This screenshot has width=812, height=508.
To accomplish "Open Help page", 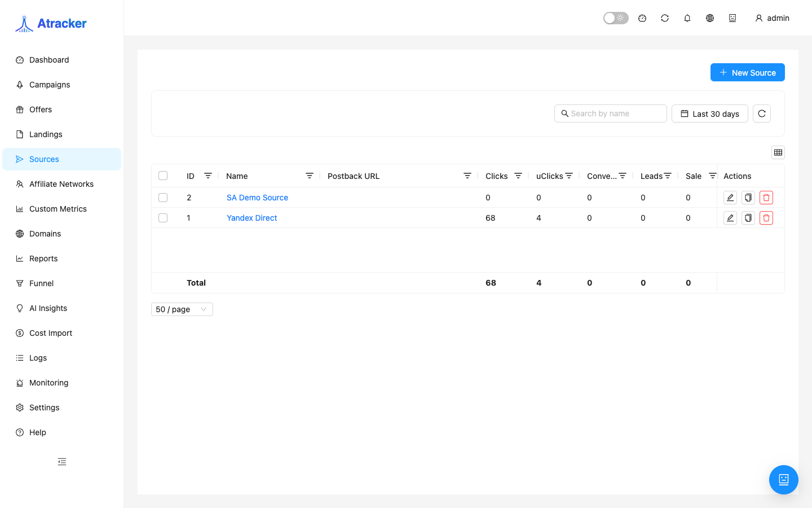I will 61,432.
